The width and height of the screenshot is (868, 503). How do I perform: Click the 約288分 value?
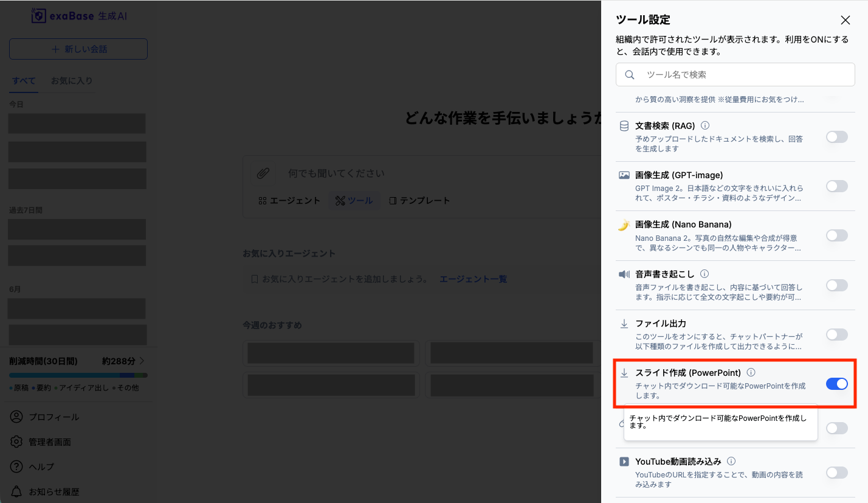coord(119,361)
